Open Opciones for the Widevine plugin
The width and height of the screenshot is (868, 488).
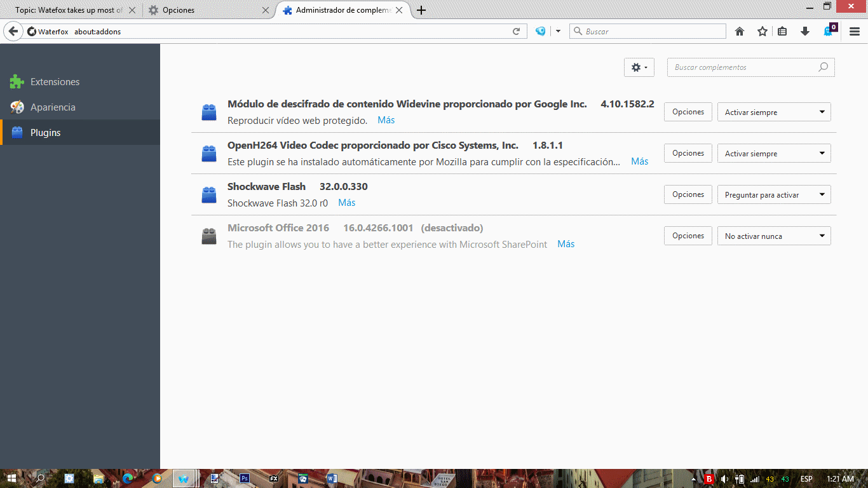(688, 112)
